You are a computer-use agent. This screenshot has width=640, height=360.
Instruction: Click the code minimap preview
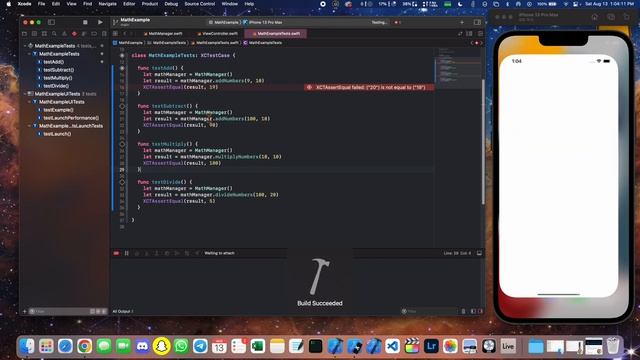point(457,68)
